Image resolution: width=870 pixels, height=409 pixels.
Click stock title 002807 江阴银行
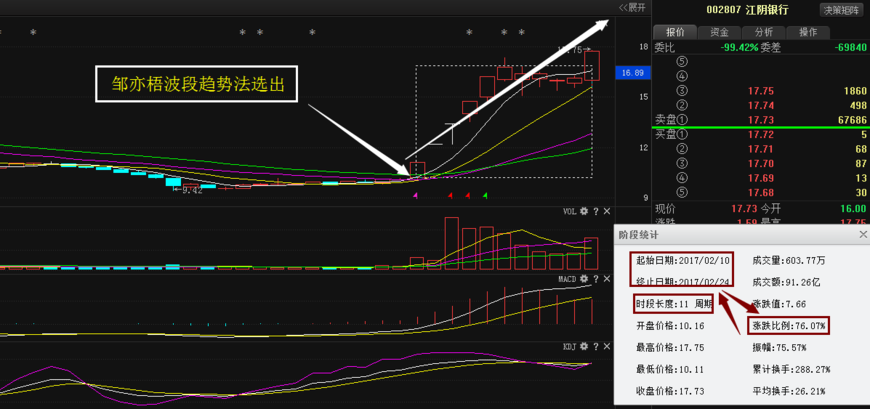pos(747,10)
